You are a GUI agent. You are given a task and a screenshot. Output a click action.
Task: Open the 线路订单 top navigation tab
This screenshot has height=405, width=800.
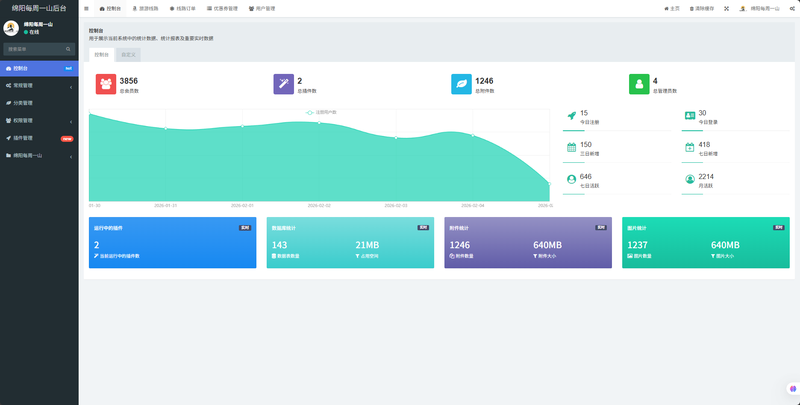click(183, 9)
